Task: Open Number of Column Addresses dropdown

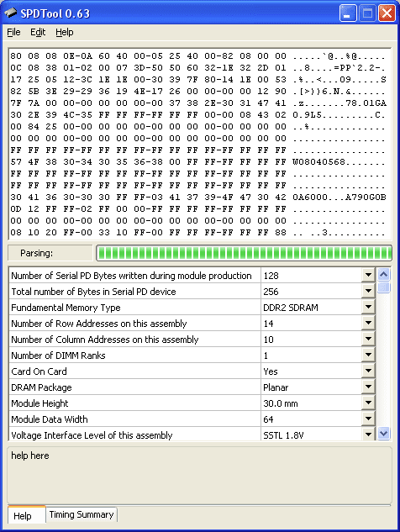Action: click(x=368, y=339)
